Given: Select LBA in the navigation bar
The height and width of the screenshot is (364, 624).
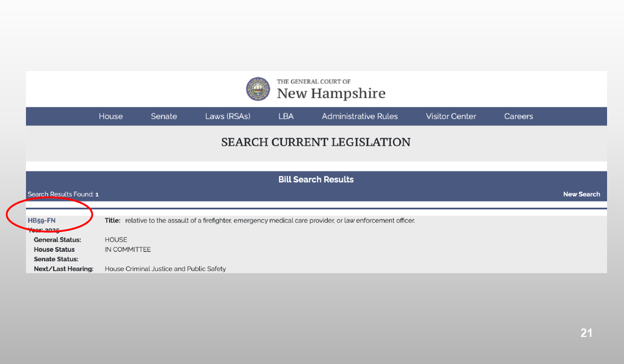Looking at the screenshot, I should (286, 116).
